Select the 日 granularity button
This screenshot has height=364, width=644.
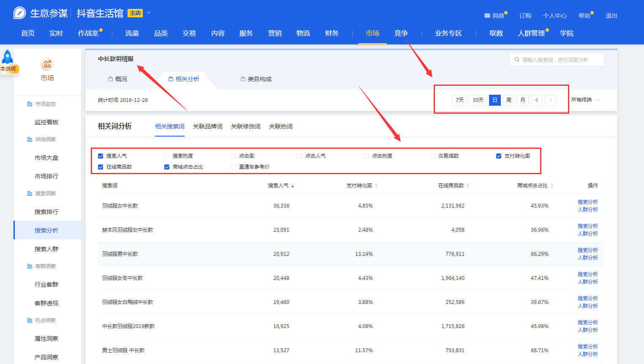(x=495, y=100)
